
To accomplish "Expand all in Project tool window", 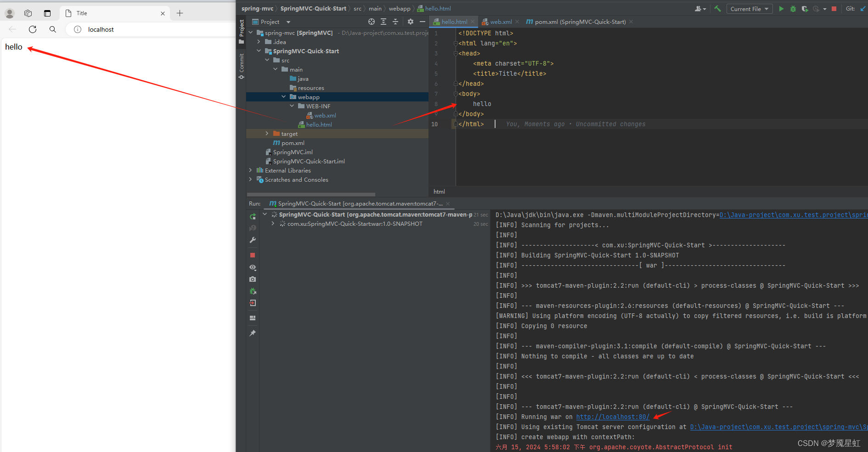I will 383,22.
